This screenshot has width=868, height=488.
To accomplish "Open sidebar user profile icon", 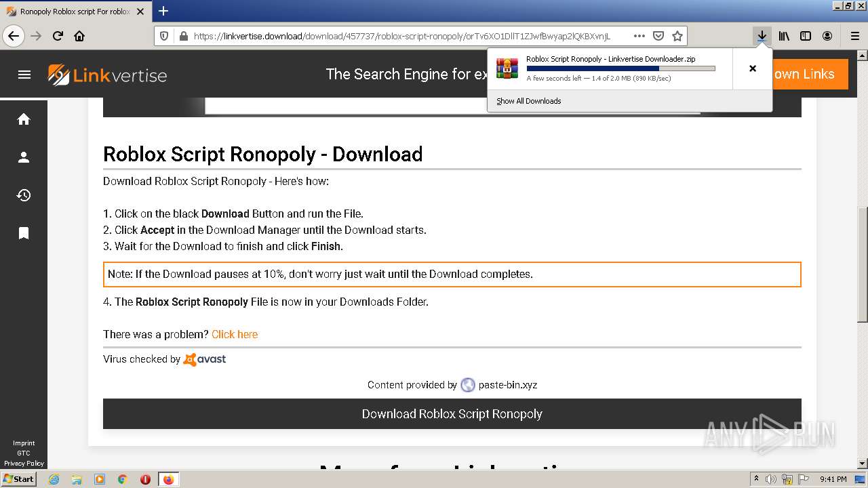I will pos(24,157).
